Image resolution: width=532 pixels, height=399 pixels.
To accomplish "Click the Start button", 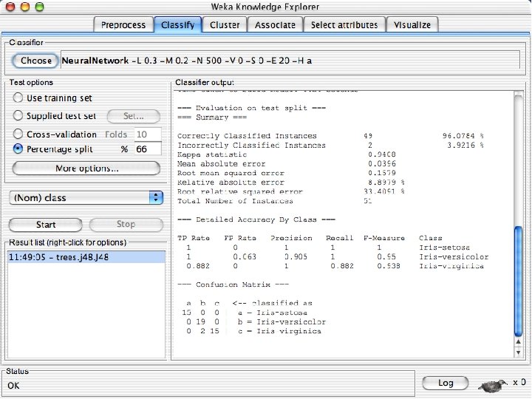I will coord(46,225).
